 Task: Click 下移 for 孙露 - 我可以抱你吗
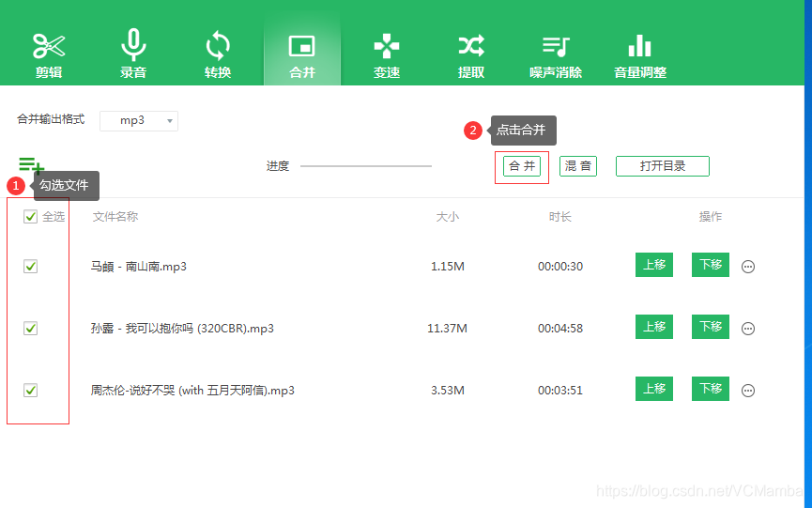click(711, 327)
